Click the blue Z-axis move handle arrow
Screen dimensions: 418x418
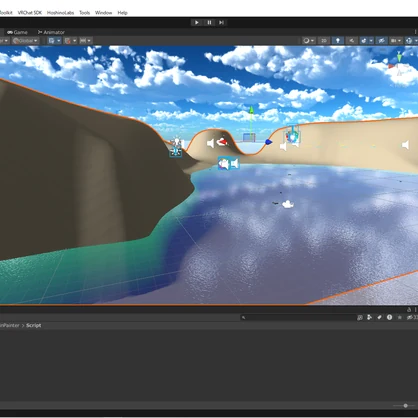[268, 142]
